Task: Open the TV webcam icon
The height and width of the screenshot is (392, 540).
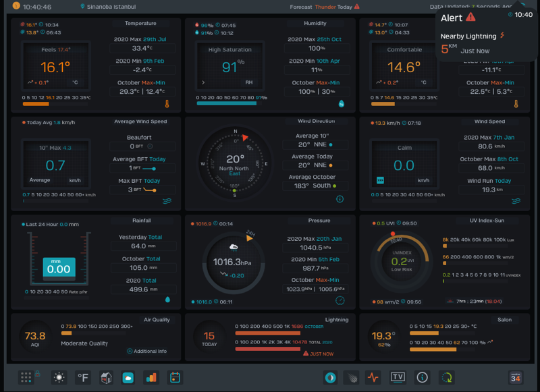Action: [x=398, y=378]
